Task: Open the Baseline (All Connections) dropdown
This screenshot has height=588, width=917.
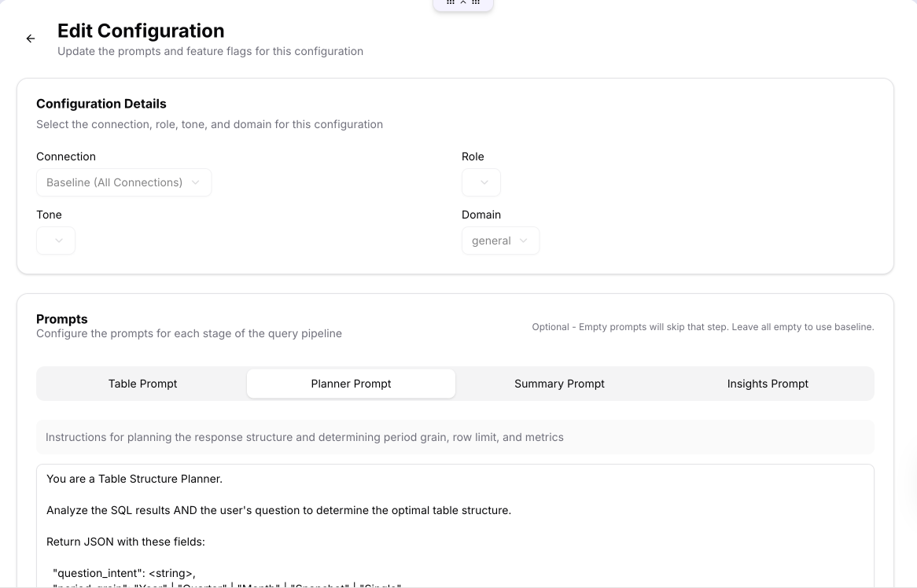Action: pyautogui.click(x=123, y=182)
